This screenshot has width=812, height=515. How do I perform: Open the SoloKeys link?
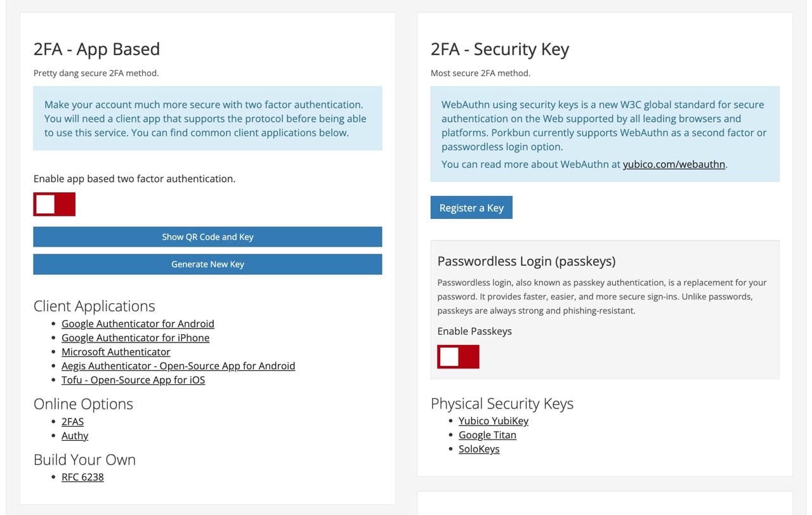(x=479, y=449)
